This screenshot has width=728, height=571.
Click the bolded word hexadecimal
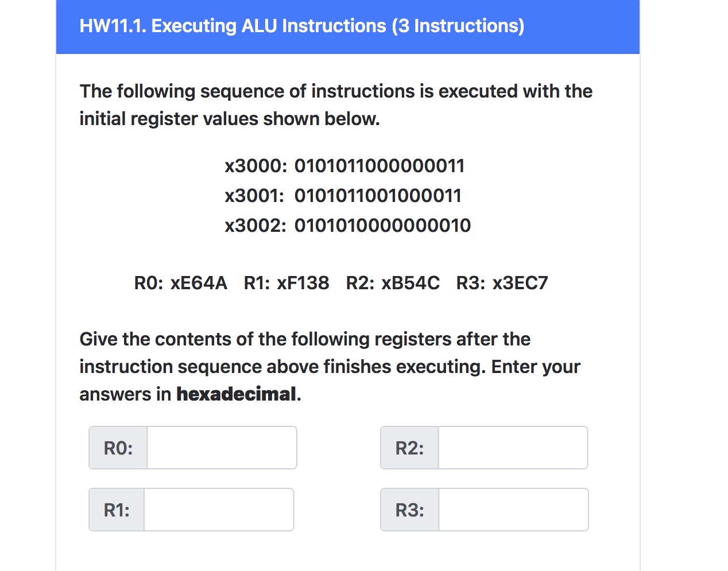234,394
